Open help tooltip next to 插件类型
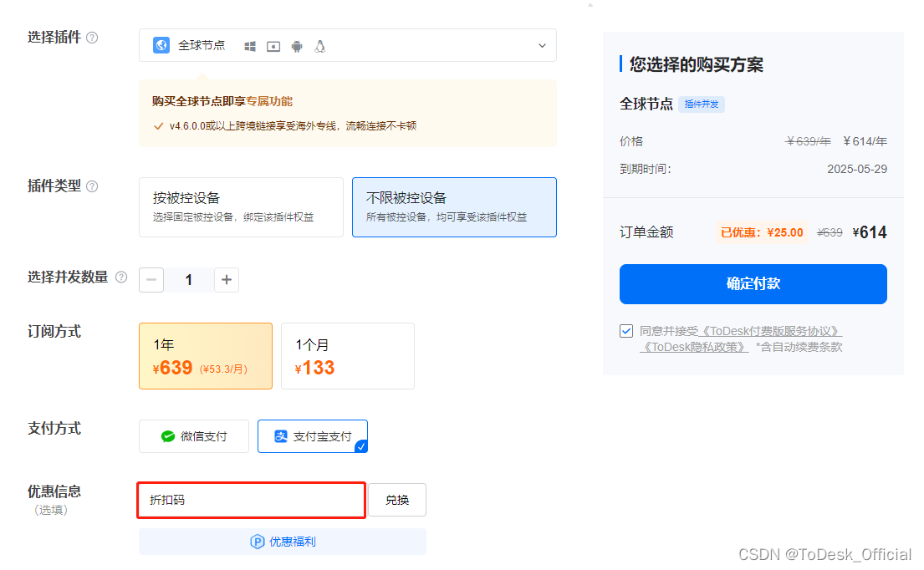924x570 pixels. point(92,186)
